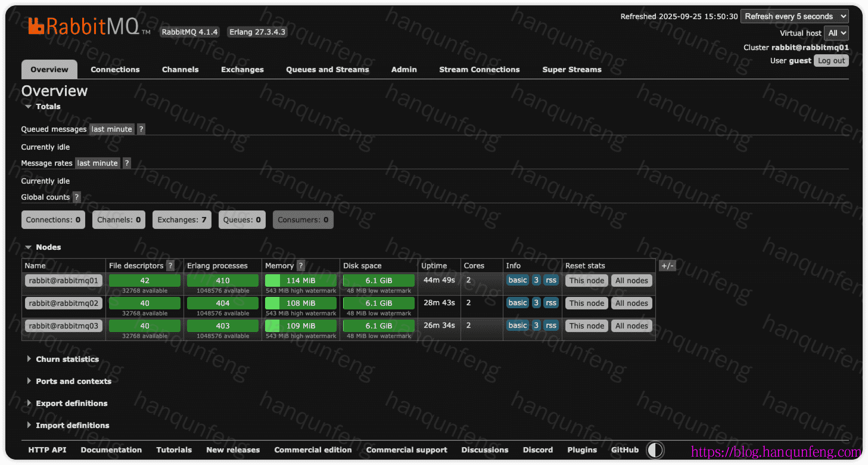Switch to the Connections tab
This screenshot has height=465, width=868.
click(115, 70)
